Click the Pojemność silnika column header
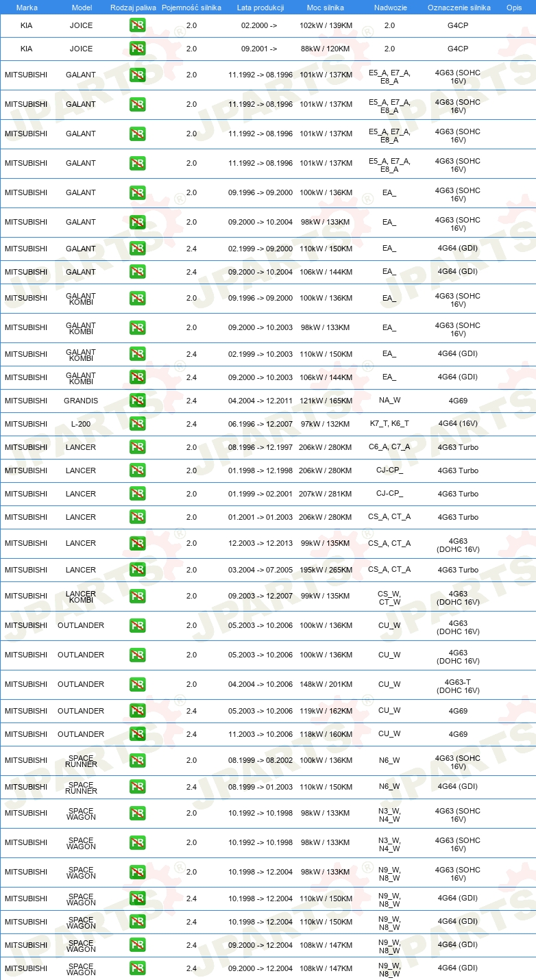The height and width of the screenshot is (980, 536). click(191, 8)
